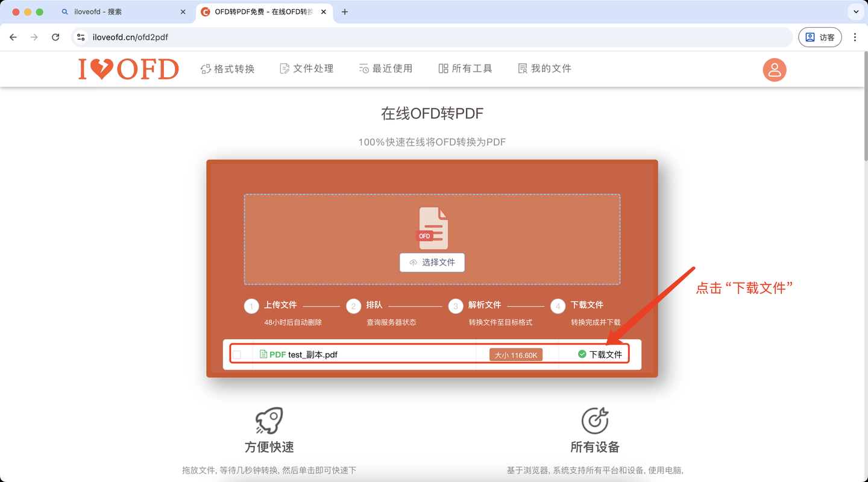Image resolution: width=868 pixels, height=482 pixels.
Task: Click the 选择文件 button
Action: 432,262
